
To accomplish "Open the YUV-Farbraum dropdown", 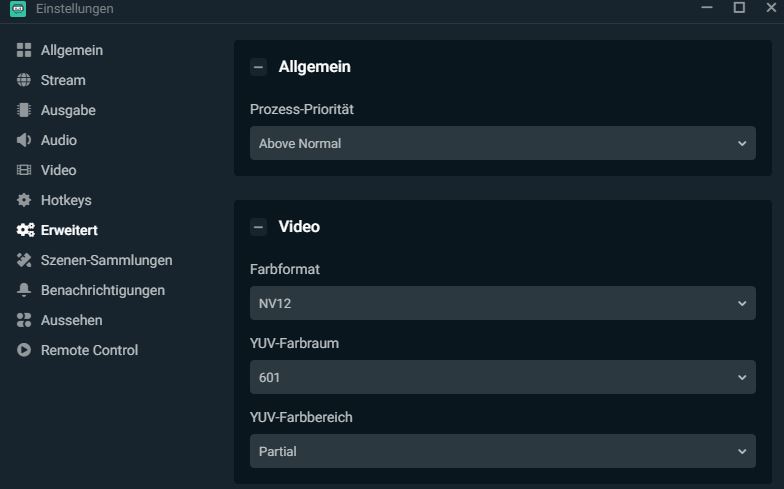I will click(502, 377).
